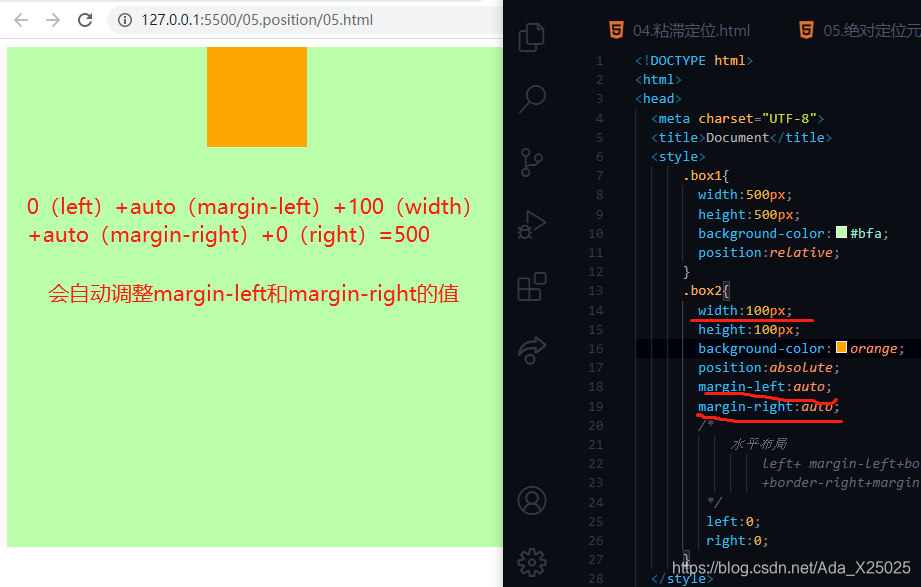
Task: Click the opening head tag line
Action: click(x=658, y=99)
